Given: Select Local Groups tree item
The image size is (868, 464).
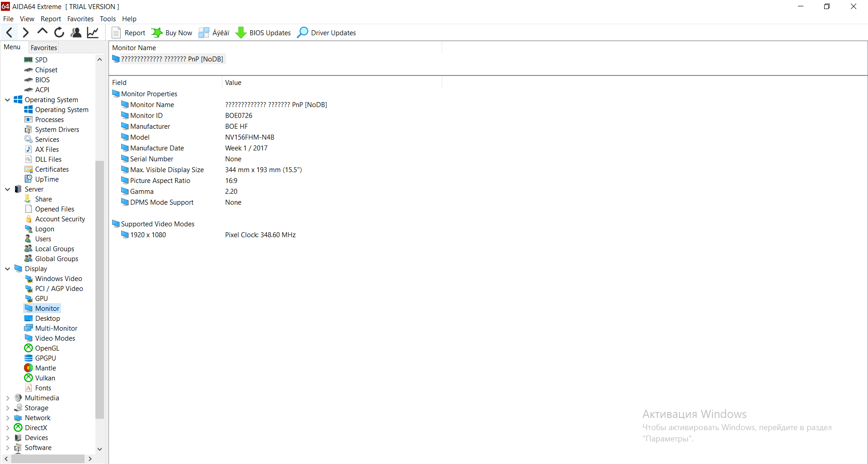Looking at the screenshot, I should click(49, 249).
